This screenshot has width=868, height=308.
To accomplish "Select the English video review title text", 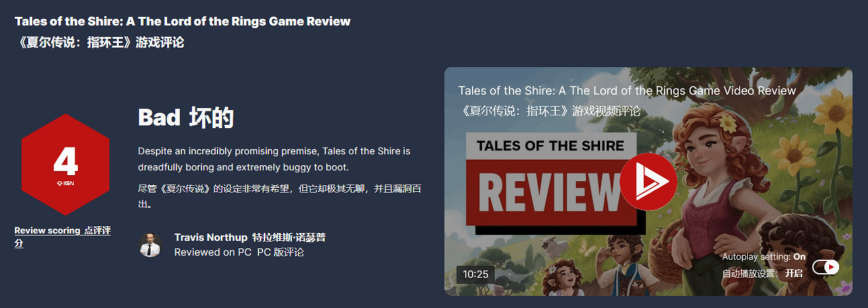I will click(627, 91).
